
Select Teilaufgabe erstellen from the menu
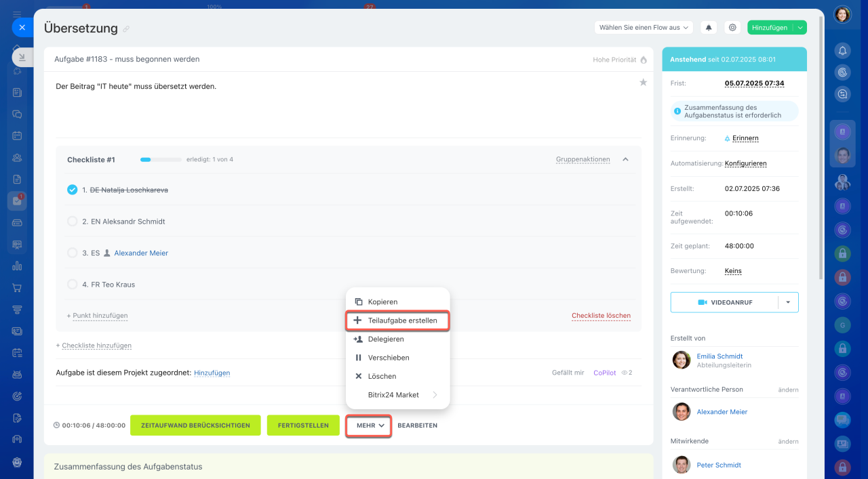pyautogui.click(x=397, y=320)
